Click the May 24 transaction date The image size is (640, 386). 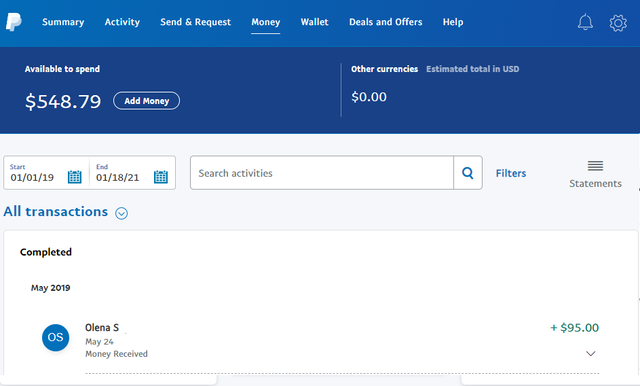(99, 342)
